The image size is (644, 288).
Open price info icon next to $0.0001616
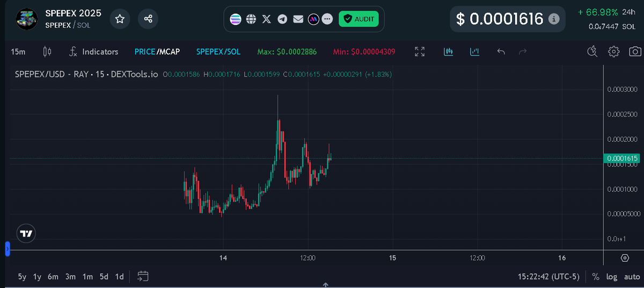554,19
